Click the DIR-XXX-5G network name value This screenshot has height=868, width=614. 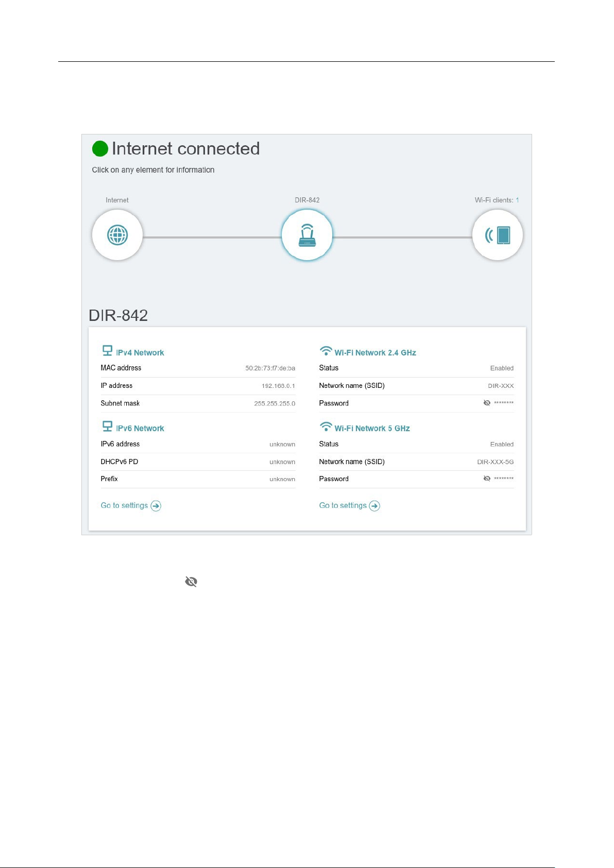pyautogui.click(x=496, y=462)
